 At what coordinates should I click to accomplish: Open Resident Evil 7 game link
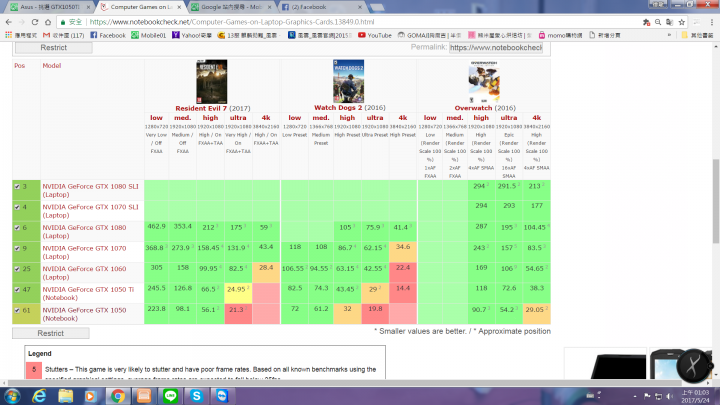click(201, 108)
